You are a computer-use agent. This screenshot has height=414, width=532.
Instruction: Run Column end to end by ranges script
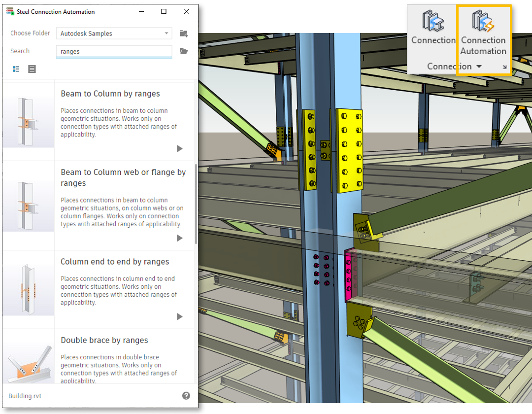pyautogui.click(x=180, y=316)
